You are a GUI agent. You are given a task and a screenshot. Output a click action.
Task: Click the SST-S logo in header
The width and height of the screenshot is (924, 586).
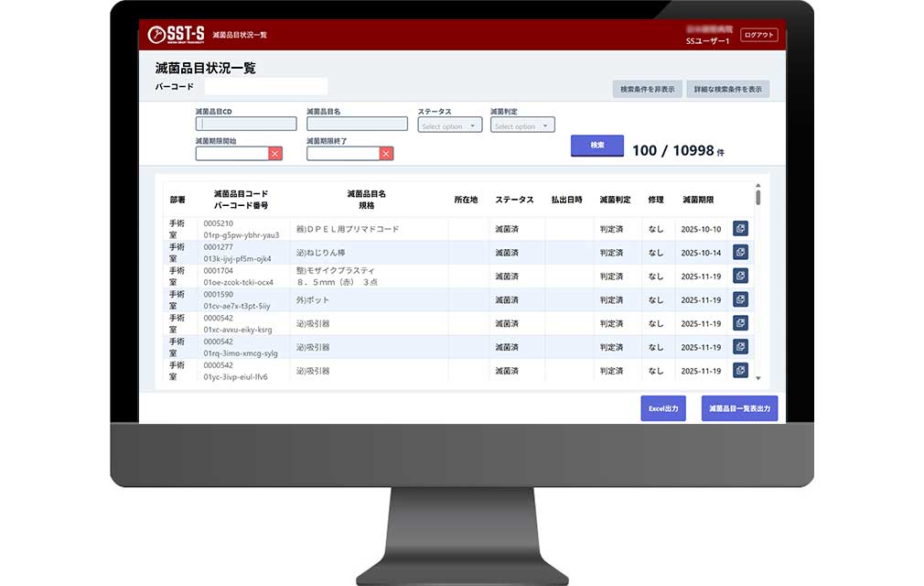[176, 35]
